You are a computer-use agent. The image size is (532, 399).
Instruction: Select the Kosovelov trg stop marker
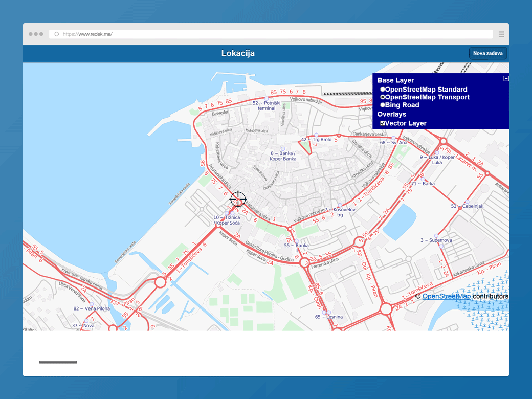coord(340,206)
